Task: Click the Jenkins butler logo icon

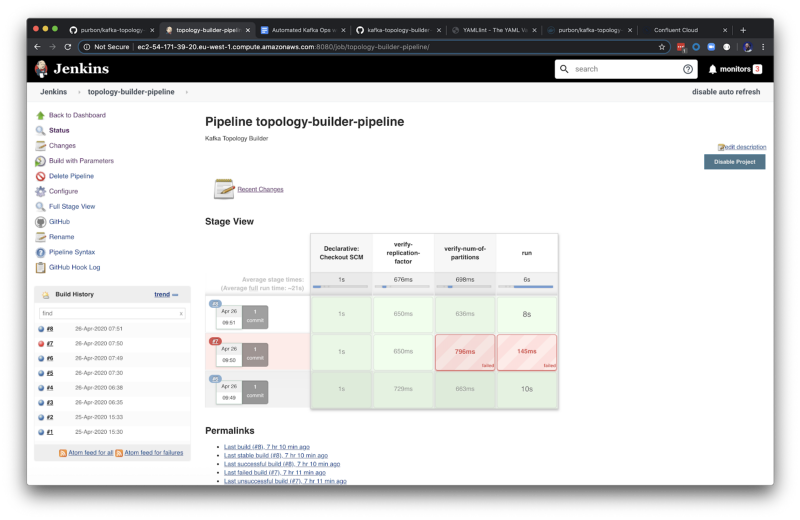Action: coord(41,68)
